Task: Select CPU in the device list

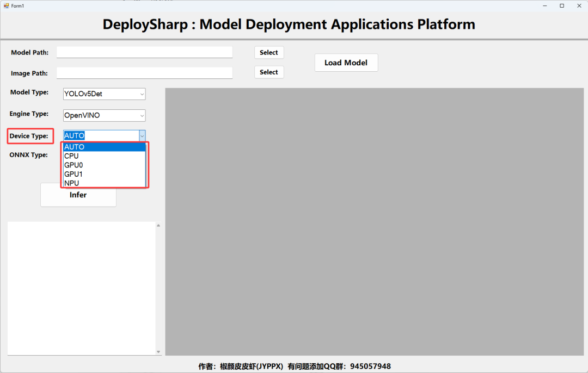Action: [104, 156]
